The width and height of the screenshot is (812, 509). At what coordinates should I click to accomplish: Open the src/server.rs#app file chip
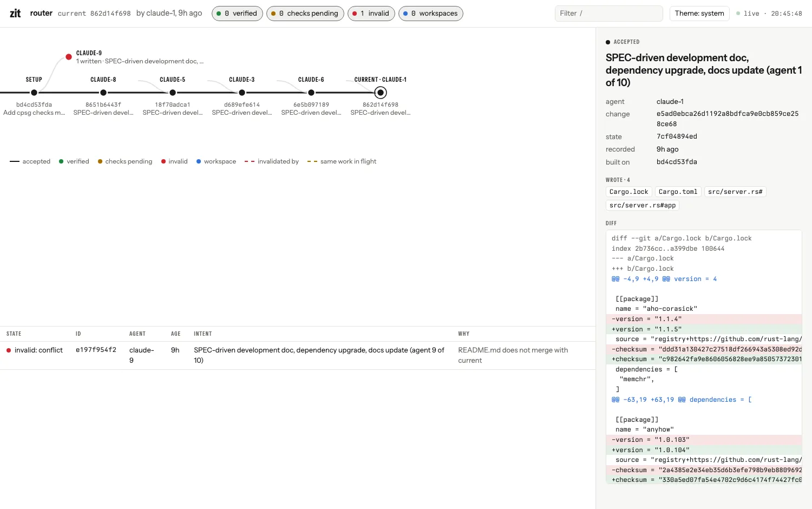point(643,205)
